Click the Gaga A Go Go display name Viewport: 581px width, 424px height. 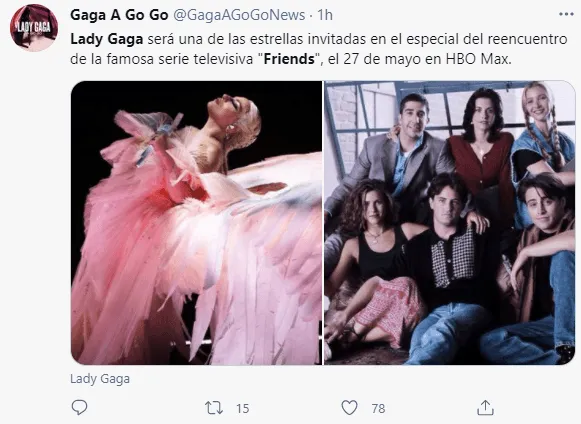119,15
